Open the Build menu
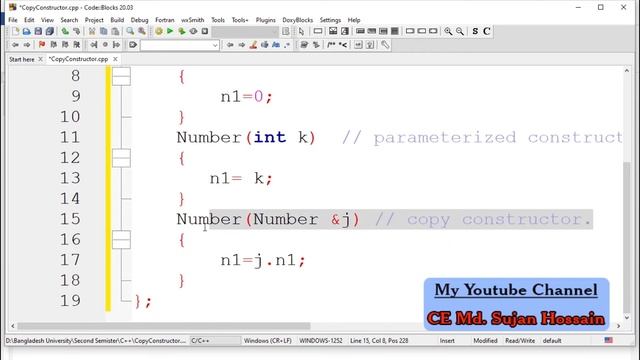Viewport: 640px width, 360px height. click(117, 20)
